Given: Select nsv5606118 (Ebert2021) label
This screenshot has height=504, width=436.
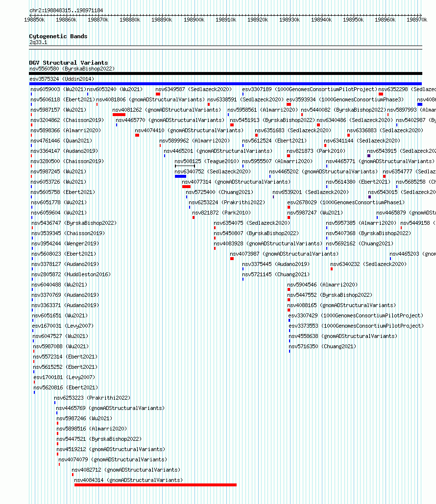Looking at the screenshot, I should point(63,99).
